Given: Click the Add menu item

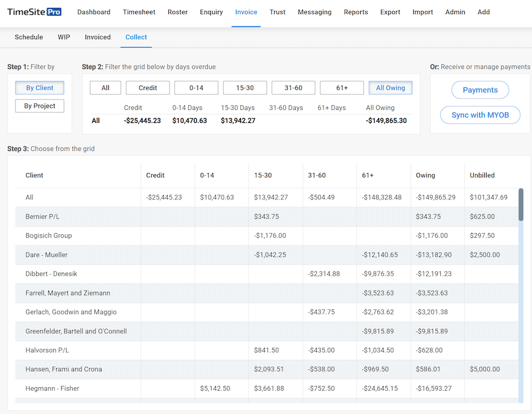Looking at the screenshot, I should coord(484,12).
